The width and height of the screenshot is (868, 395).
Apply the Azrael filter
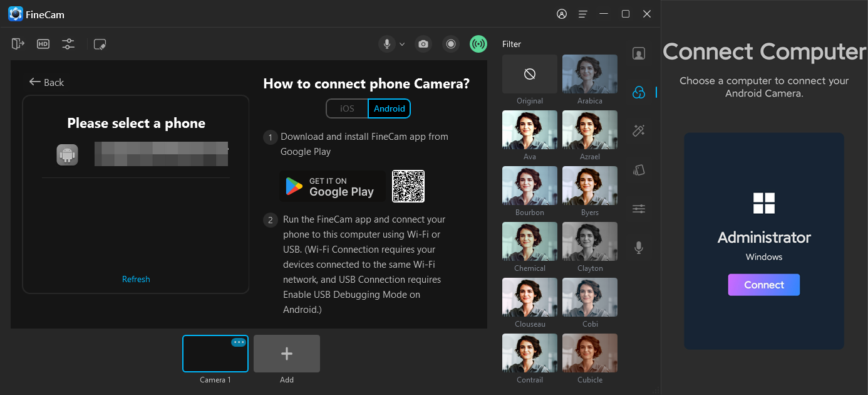(590, 130)
